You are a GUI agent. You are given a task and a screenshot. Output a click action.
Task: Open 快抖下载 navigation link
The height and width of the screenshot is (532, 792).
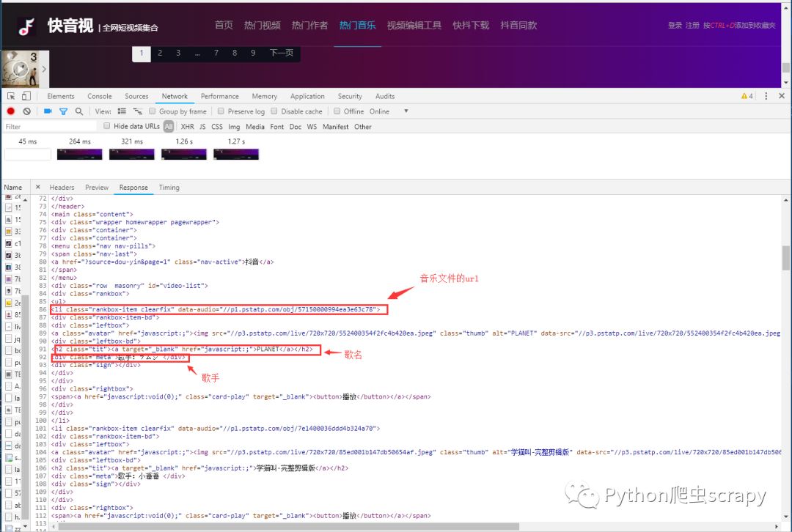(471, 25)
